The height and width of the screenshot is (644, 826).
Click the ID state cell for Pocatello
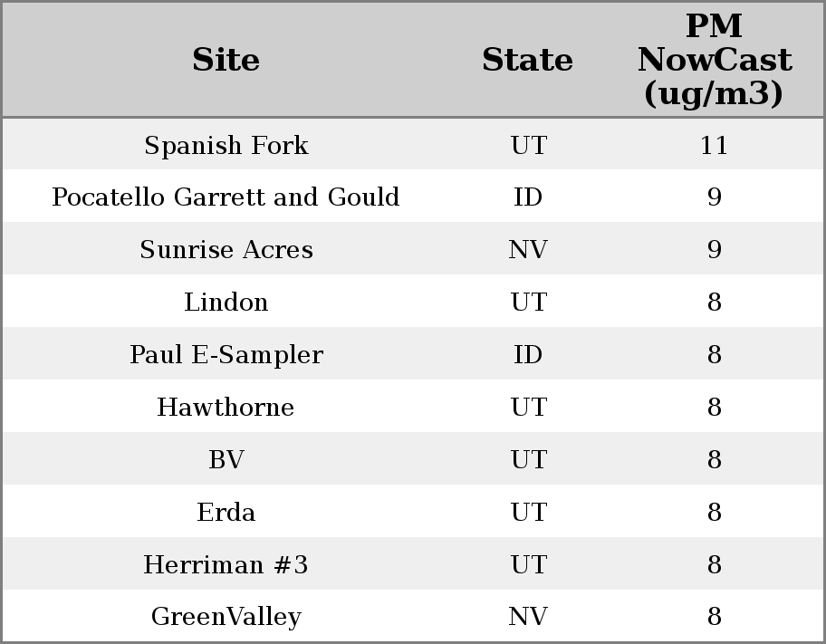(x=528, y=197)
